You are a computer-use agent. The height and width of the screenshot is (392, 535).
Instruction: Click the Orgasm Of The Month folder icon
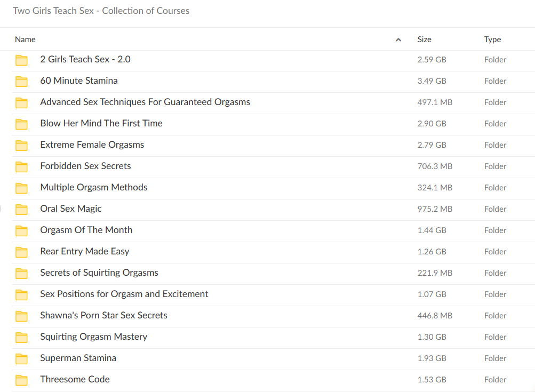21,230
